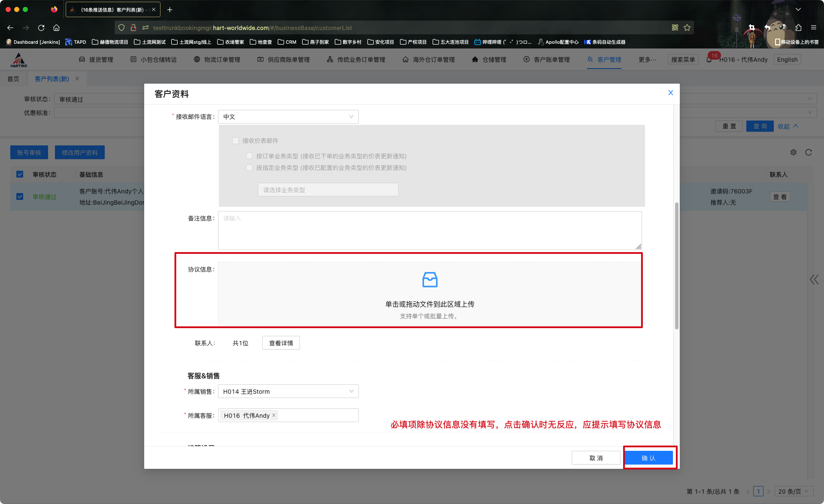Open the 20 条/页 page size dropdown
The height and width of the screenshot is (504, 824).
point(794,491)
